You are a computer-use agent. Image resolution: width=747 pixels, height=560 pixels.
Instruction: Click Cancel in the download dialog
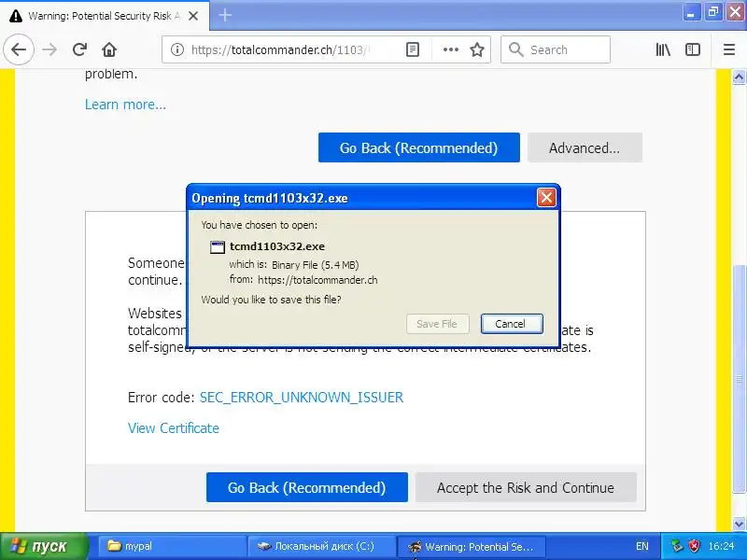point(511,324)
